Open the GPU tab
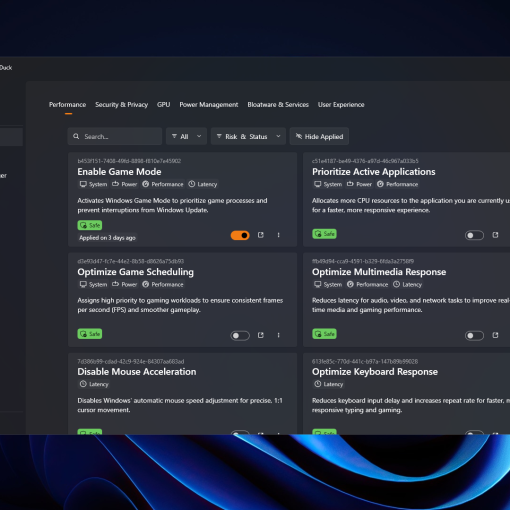510x510 pixels. (x=164, y=105)
